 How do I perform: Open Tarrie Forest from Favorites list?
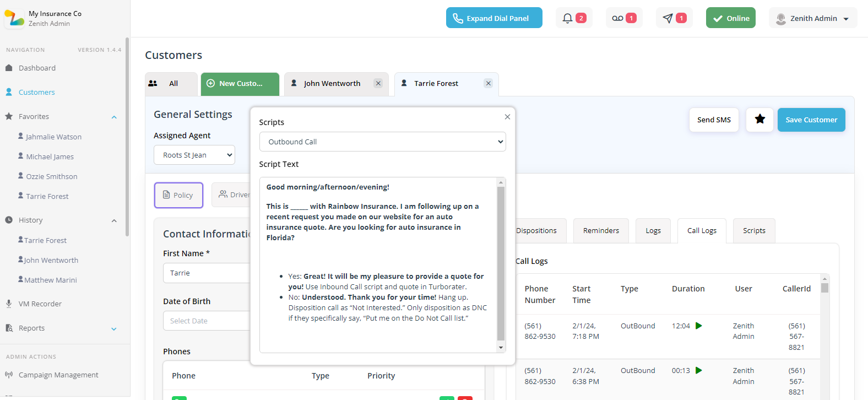(47, 196)
